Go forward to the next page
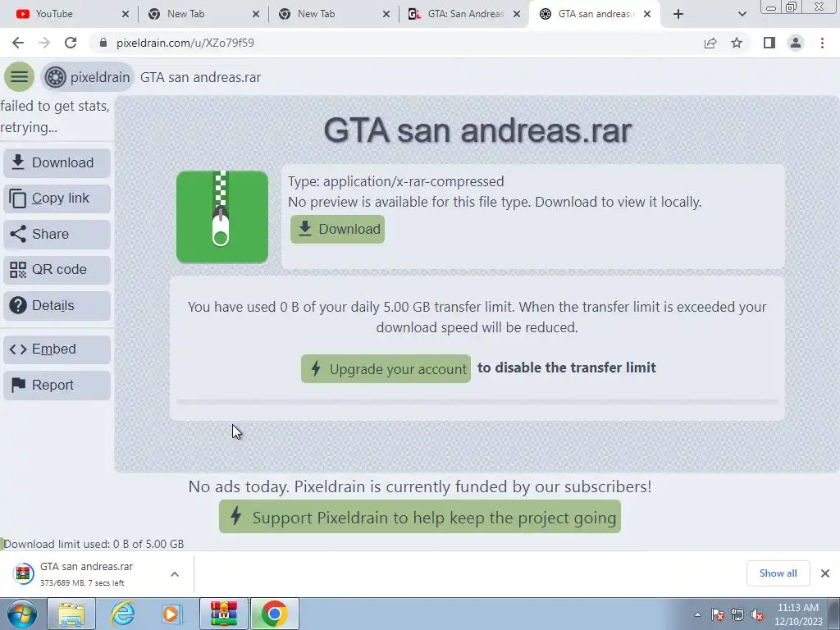 44,43
